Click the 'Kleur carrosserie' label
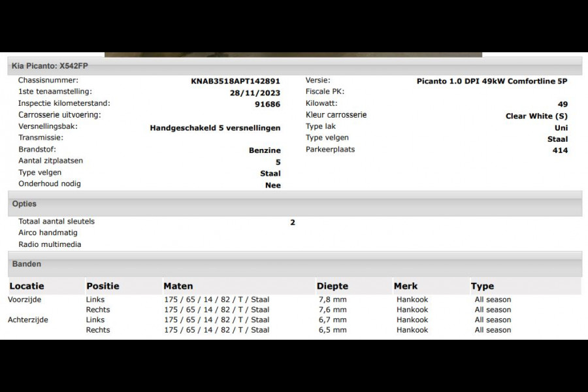 tap(336, 115)
